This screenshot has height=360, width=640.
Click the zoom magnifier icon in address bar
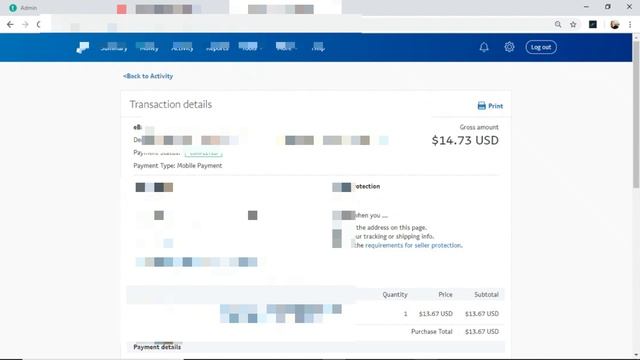tap(558, 24)
